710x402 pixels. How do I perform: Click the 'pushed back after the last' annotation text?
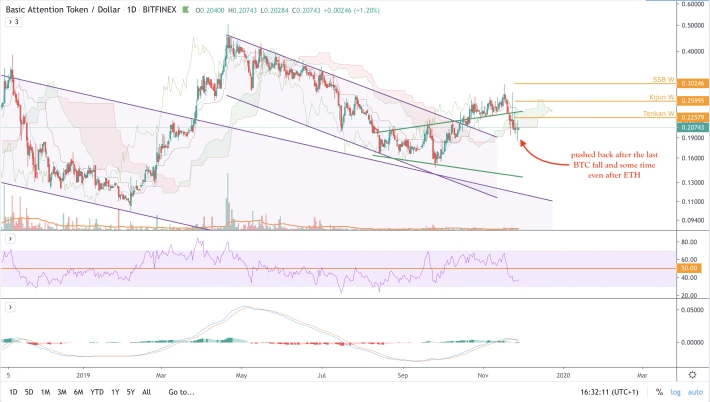(614, 155)
